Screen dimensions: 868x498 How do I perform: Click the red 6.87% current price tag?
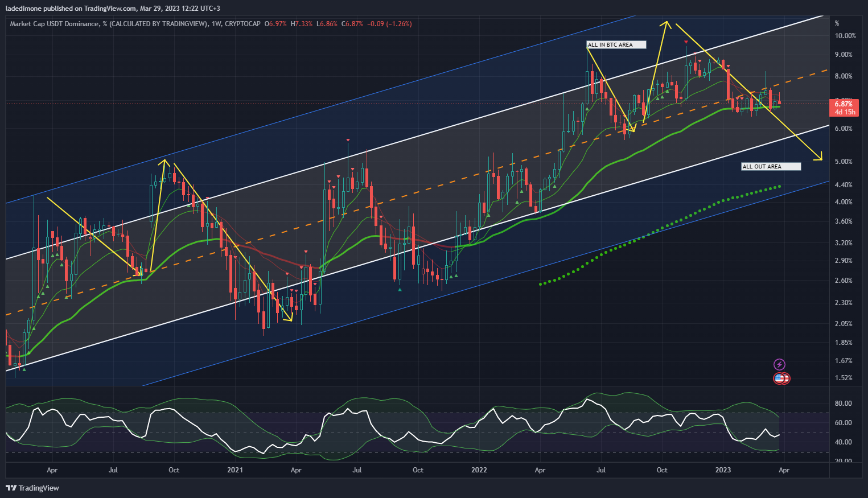pyautogui.click(x=844, y=104)
